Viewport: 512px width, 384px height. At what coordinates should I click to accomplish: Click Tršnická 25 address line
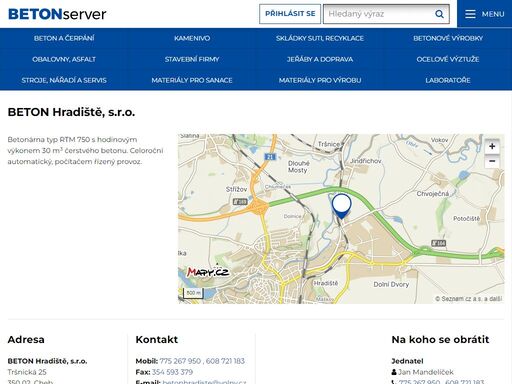click(27, 372)
